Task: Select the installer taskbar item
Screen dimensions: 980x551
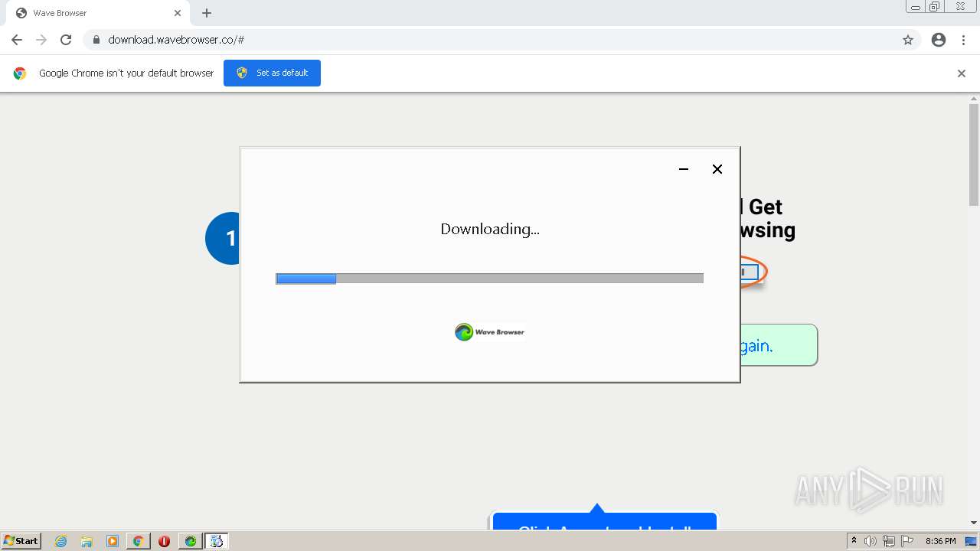Action: 217,541
